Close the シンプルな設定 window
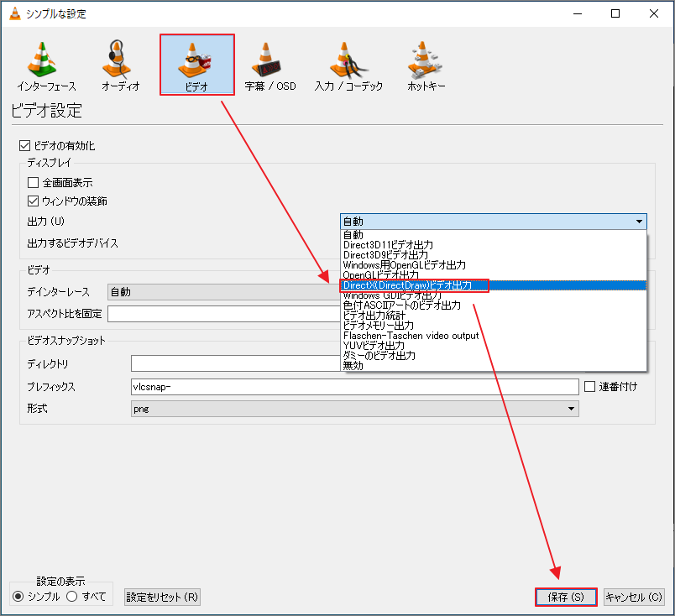Screen dimensions: 675x616 (654, 13)
